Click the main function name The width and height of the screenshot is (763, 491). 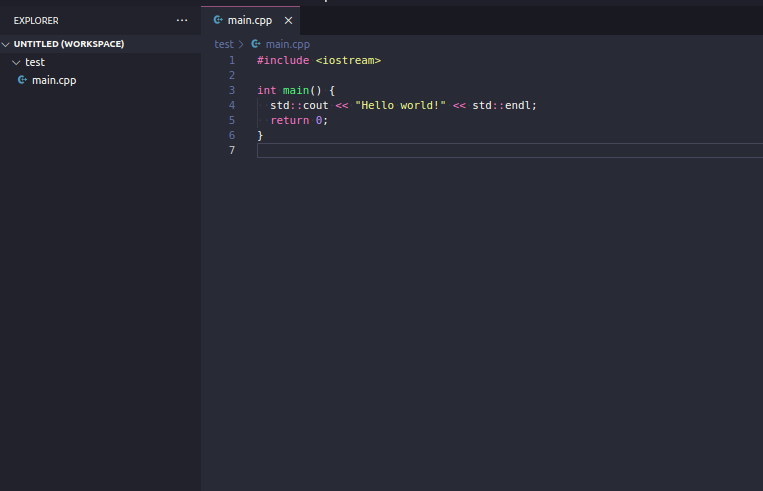click(296, 91)
